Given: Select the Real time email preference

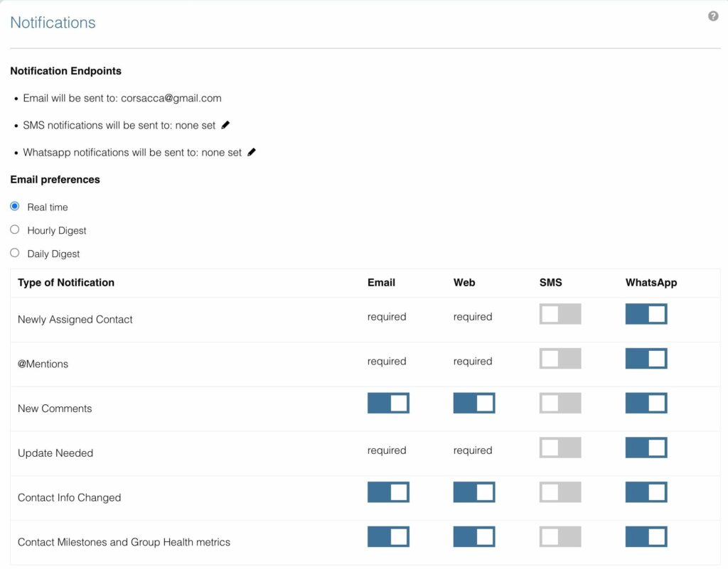Looking at the screenshot, I should point(15,207).
